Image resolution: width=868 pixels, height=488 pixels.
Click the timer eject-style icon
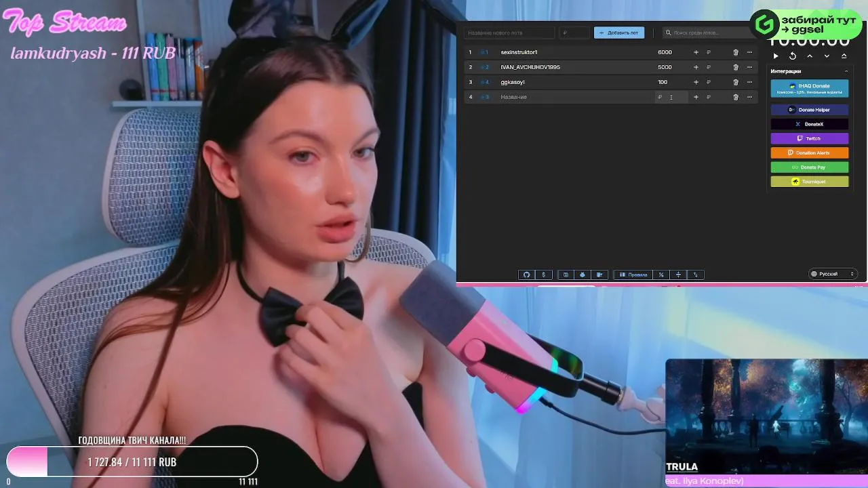click(x=844, y=56)
